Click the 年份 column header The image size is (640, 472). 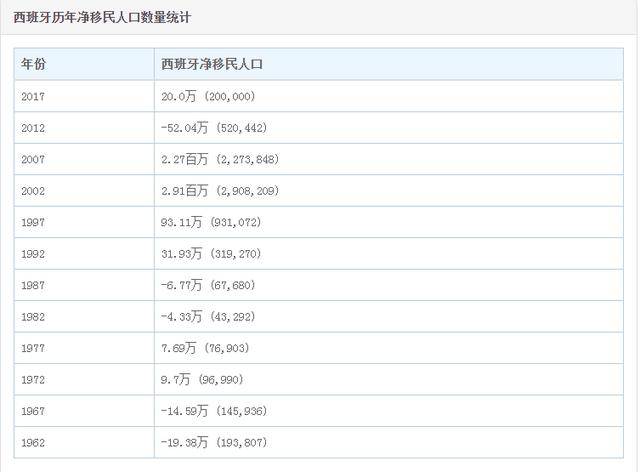[84, 64]
